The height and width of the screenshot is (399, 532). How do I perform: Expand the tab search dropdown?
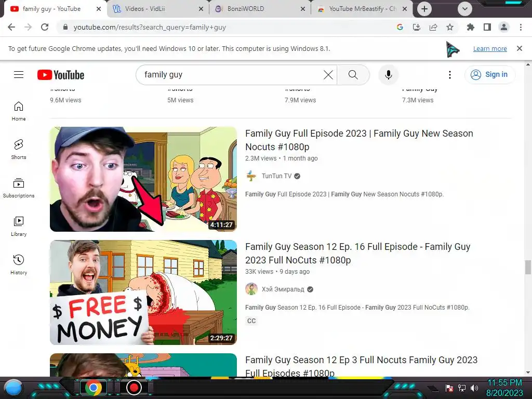[465, 9]
